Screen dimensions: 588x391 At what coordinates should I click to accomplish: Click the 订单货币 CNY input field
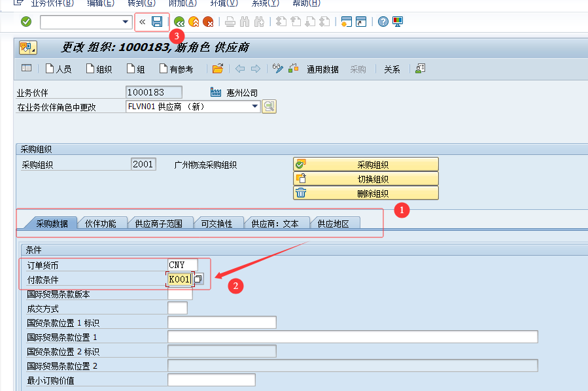tap(182, 265)
